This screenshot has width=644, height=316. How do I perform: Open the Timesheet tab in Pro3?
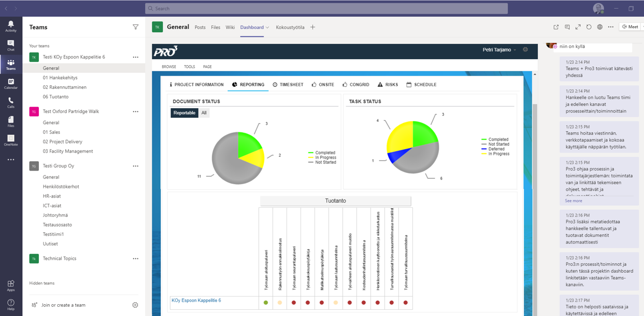288,85
